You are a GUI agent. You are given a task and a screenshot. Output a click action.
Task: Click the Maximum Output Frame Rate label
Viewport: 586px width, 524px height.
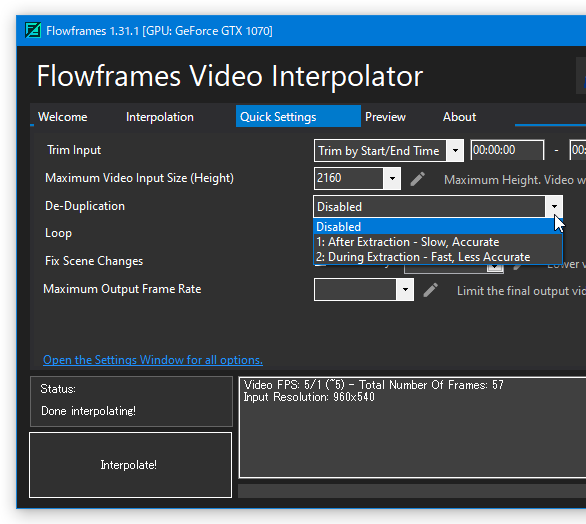122,289
